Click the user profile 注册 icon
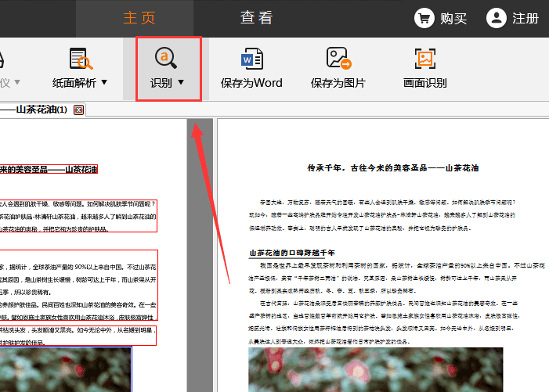549x392 pixels. [x=496, y=18]
